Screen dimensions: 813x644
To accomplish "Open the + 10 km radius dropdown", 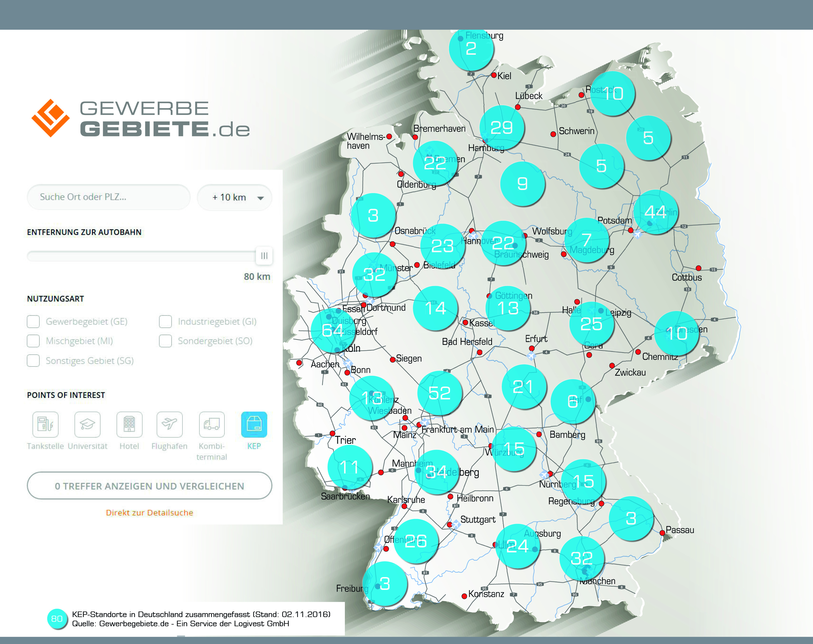I will point(234,197).
